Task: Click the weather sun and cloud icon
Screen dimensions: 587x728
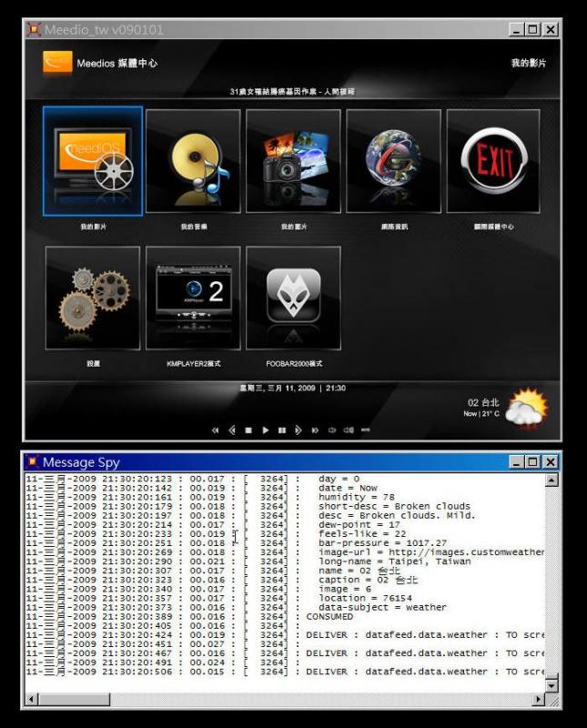Action: pos(527,407)
